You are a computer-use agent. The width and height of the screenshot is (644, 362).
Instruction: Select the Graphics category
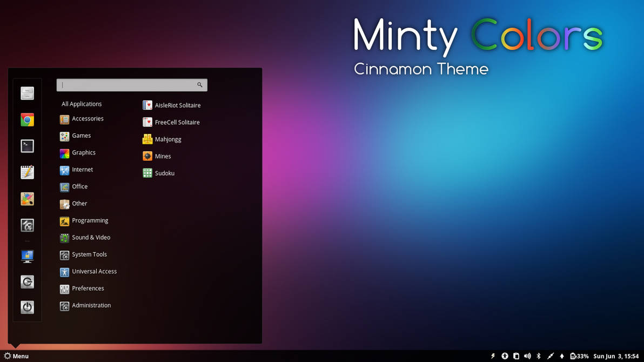point(78,152)
